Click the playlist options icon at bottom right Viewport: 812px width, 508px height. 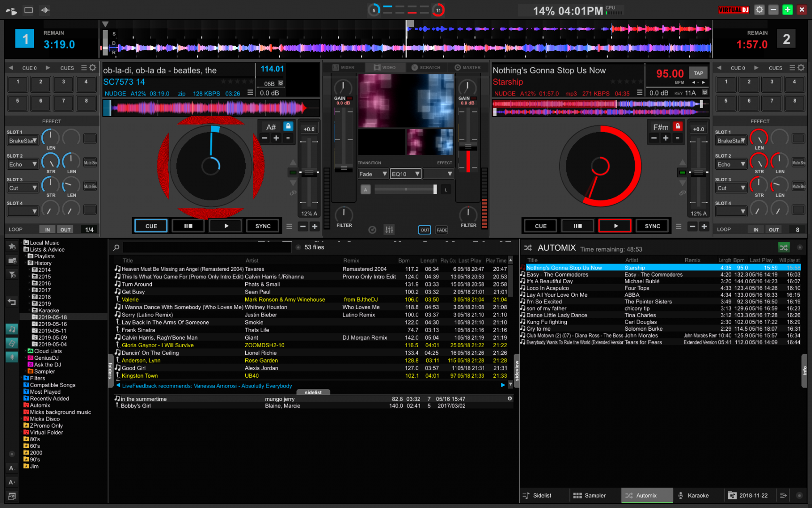783,495
